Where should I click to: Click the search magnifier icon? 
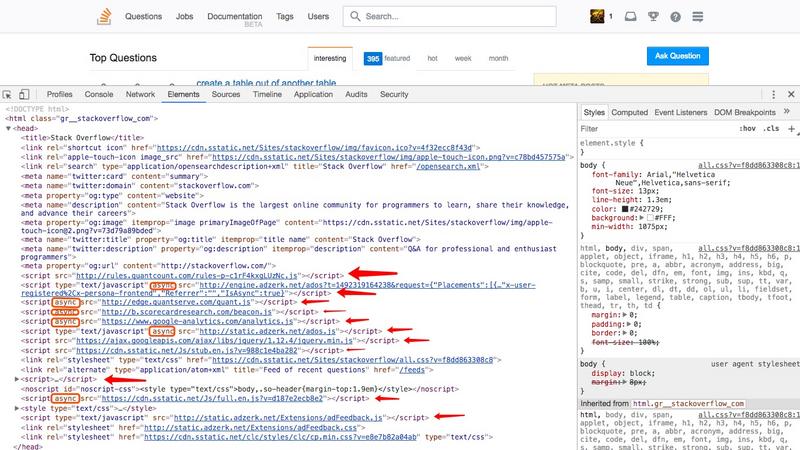(x=355, y=16)
